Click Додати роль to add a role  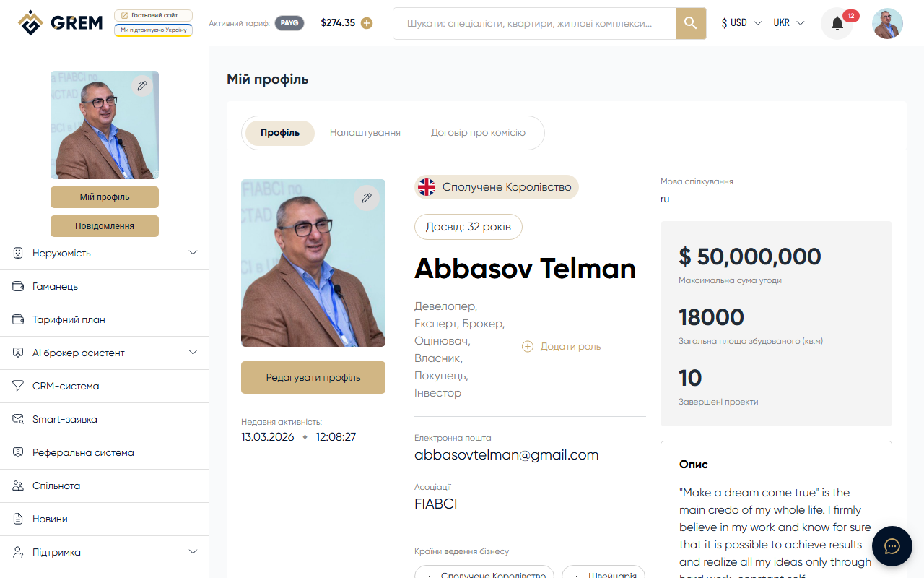[562, 346]
